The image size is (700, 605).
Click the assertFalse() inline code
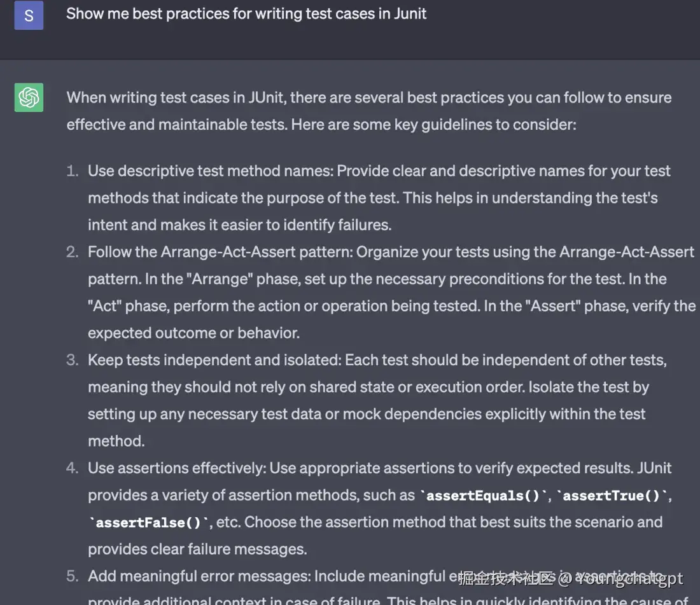point(149,523)
